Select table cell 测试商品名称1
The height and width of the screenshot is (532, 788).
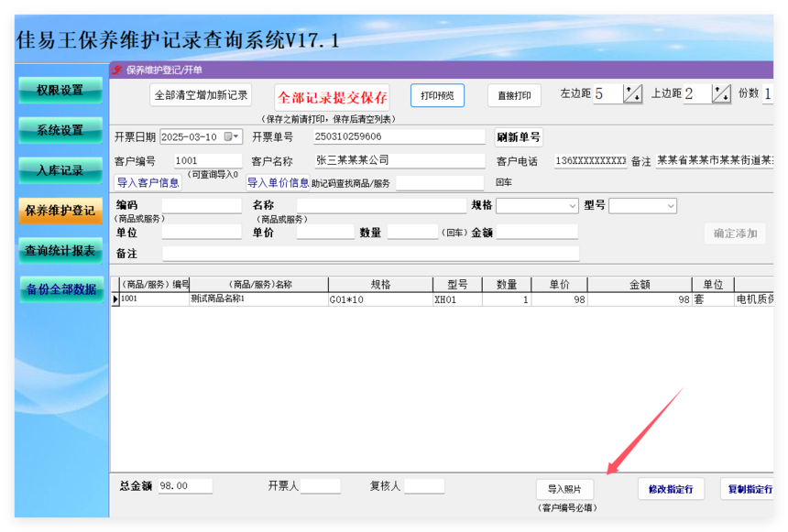point(258,299)
